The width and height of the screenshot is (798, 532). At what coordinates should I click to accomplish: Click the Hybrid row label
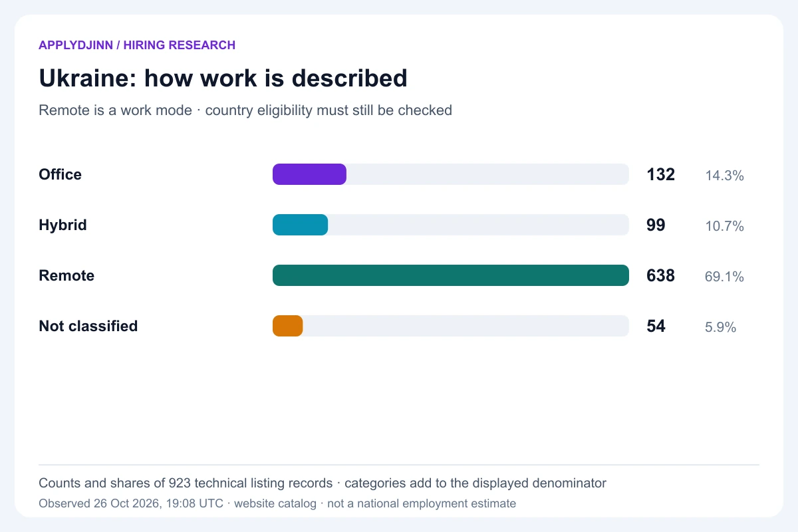(x=63, y=225)
